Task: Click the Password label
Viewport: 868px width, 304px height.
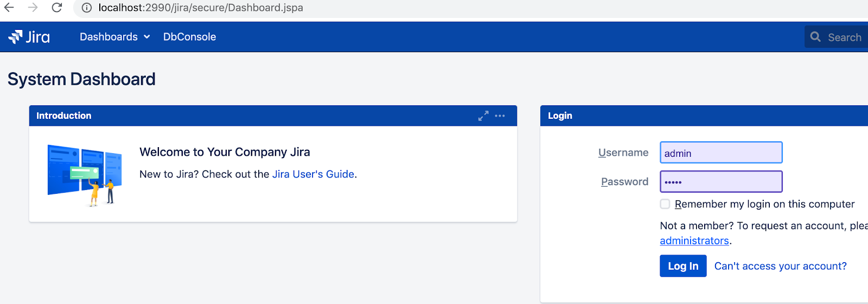Action: pyautogui.click(x=625, y=181)
